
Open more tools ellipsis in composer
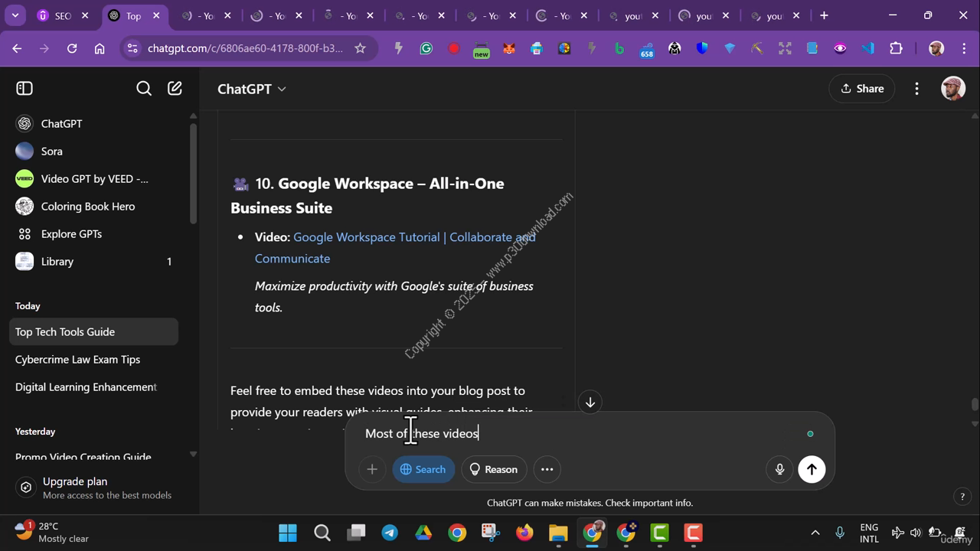click(x=547, y=469)
